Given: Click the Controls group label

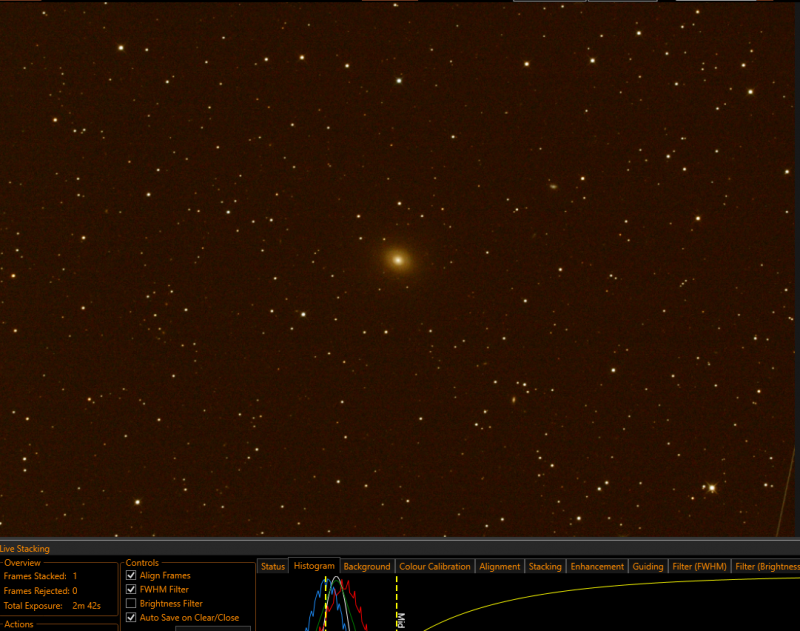Looking at the screenshot, I should (x=142, y=563).
